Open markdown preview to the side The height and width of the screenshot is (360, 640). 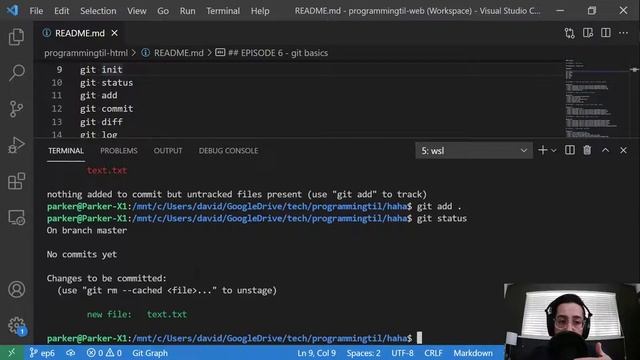tap(588, 33)
